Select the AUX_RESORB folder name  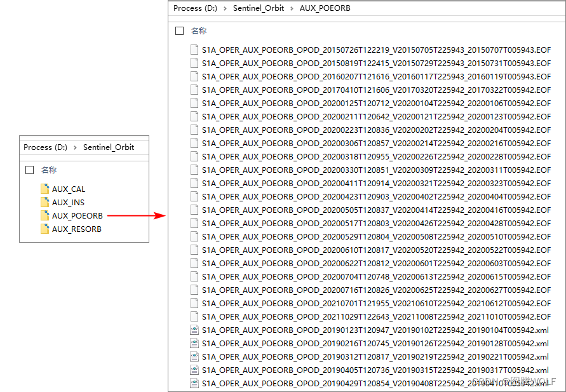coord(76,229)
